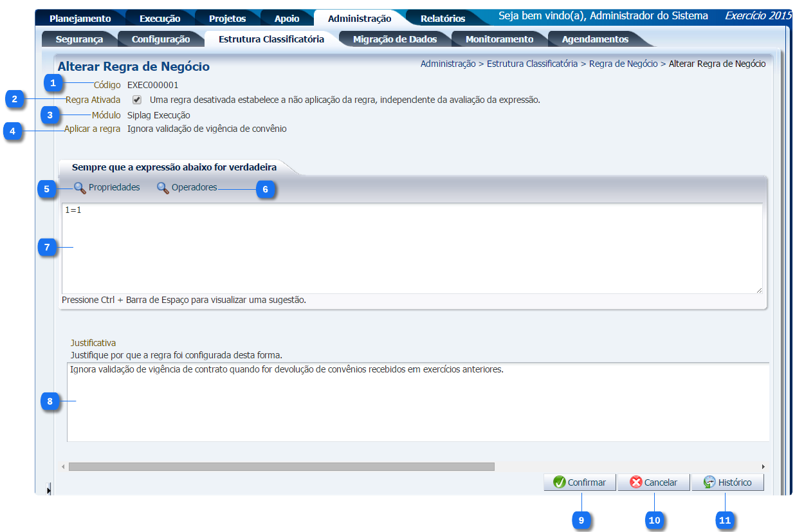Click the green check Confirmar icon
Image resolution: width=795 pixels, height=532 pixels.
click(559, 482)
